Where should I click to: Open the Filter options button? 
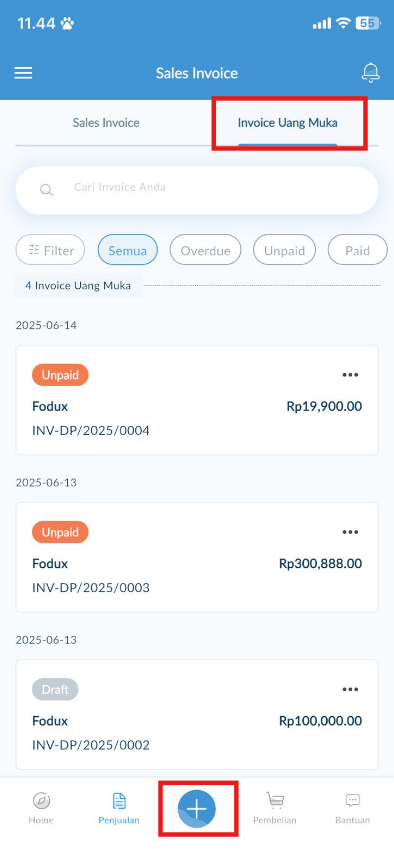(x=50, y=250)
